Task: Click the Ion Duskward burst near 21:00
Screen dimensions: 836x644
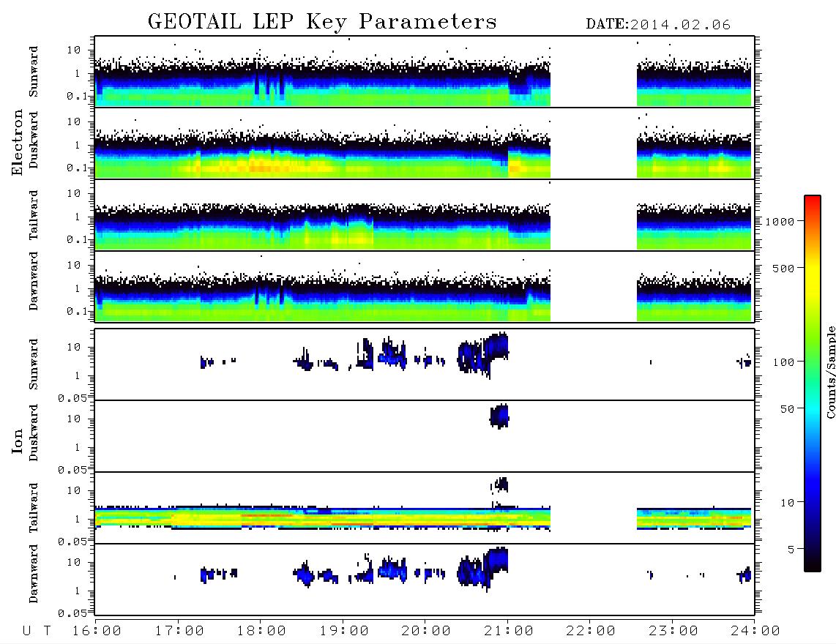Action: point(499,416)
